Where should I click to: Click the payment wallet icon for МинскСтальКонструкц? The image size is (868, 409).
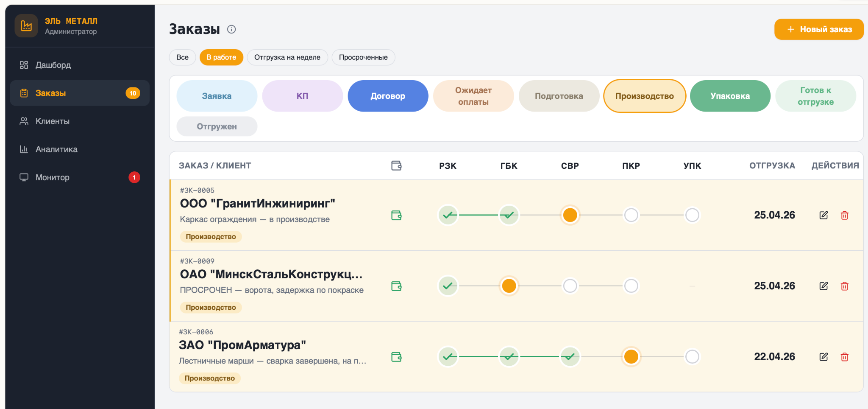click(396, 286)
